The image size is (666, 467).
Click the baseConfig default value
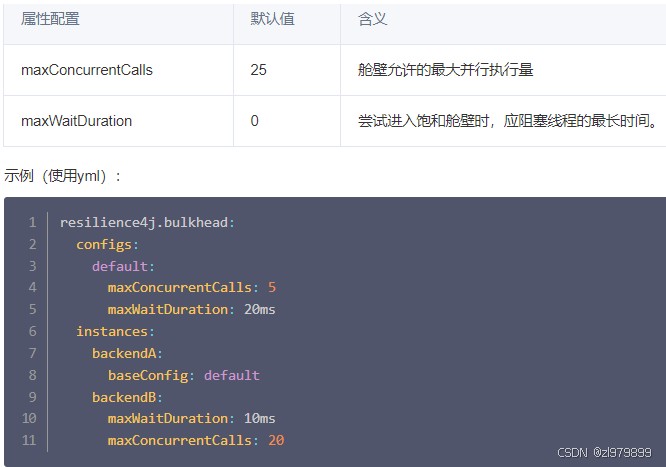point(231,375)
